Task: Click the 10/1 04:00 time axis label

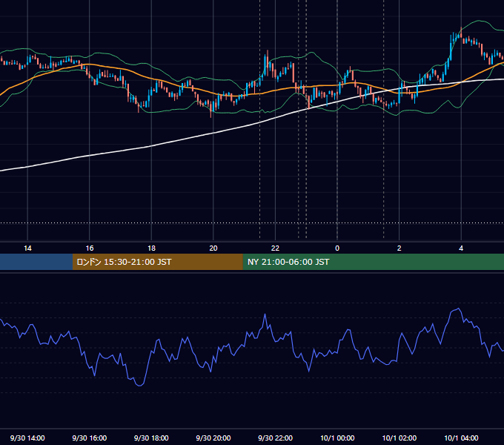Action: tap(461, 438)
